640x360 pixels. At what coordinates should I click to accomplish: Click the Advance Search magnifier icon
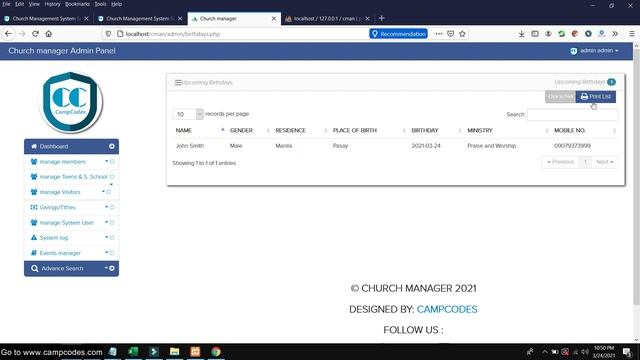click(35, 268)
